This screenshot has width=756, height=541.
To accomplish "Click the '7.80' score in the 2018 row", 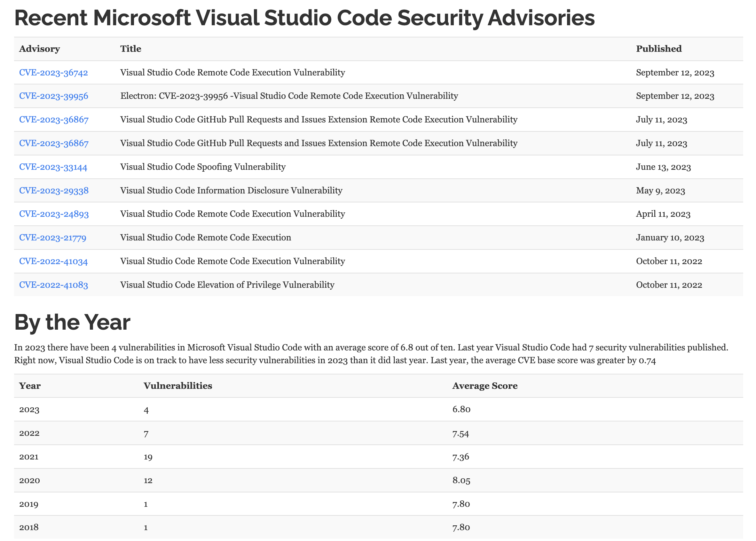I will click(461, 527).
